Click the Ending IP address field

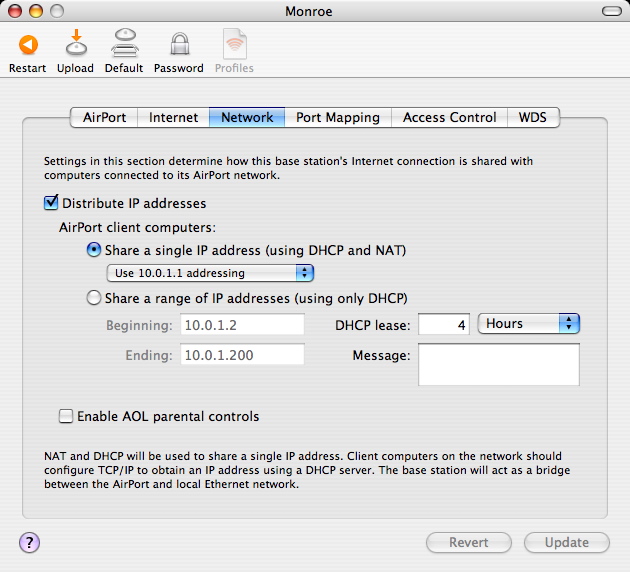coord(242,354)
